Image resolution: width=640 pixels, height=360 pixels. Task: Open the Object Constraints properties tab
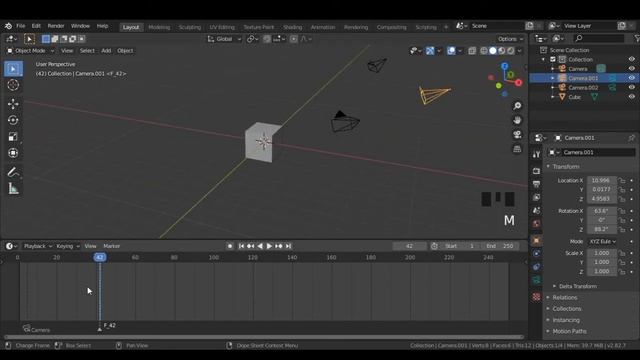[536, 267]
